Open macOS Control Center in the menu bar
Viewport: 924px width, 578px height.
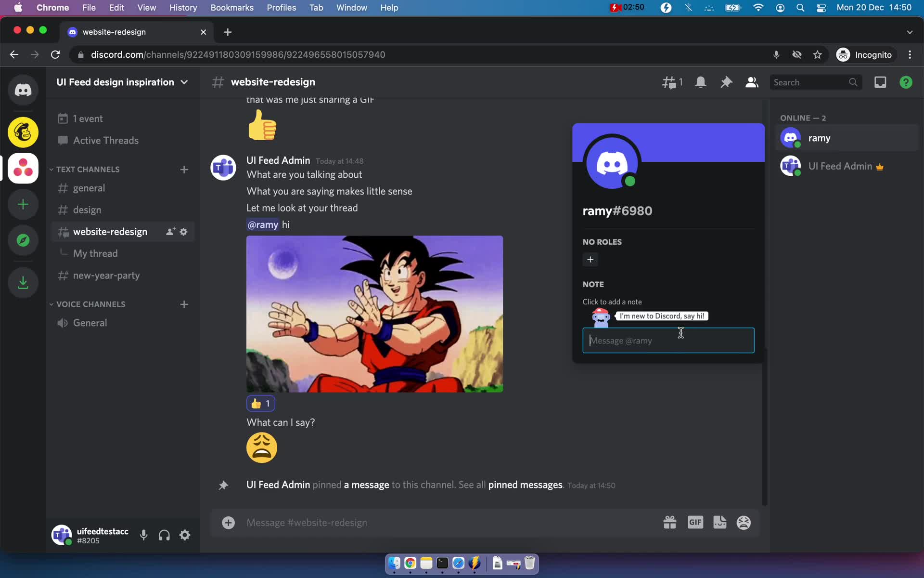coord(821,8)
